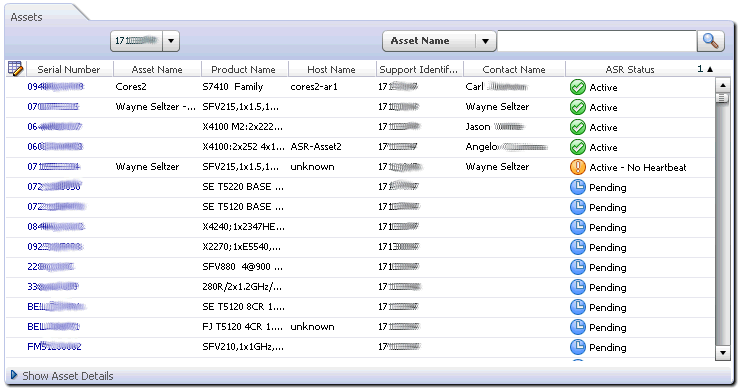Sort by Product Name column header
Viewport: 739px width, 389px height.
(243, 69)
